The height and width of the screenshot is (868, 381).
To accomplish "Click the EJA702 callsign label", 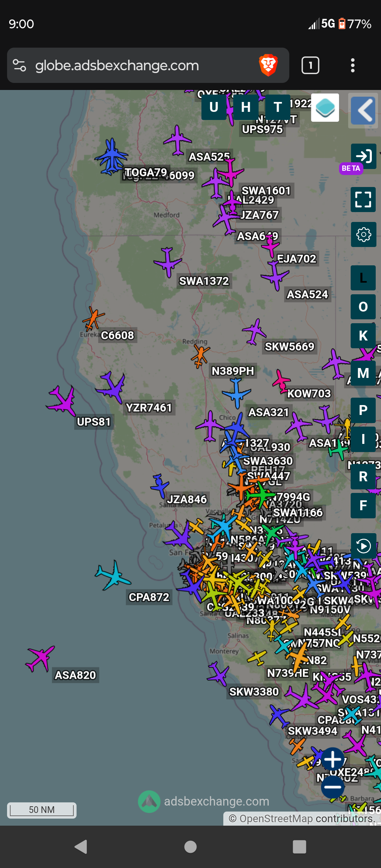I will tap(297, 259).
